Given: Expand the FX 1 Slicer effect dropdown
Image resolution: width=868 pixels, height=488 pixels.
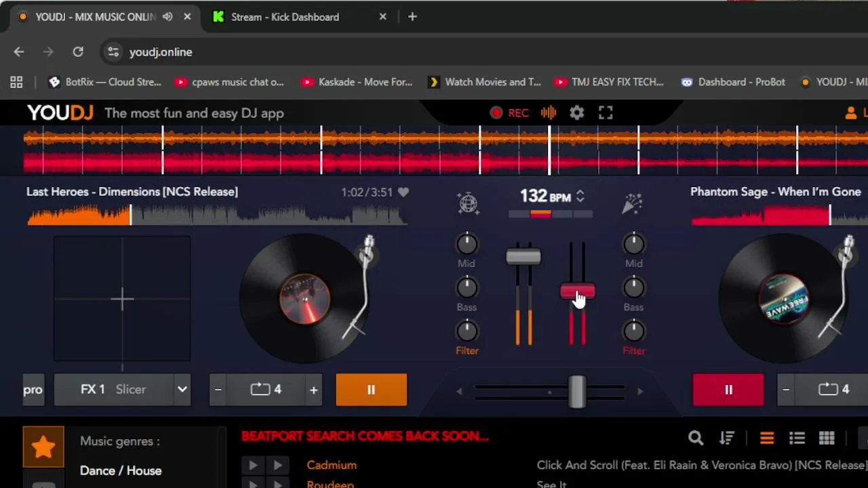Looking at the screenshot, I should pyautogui.click(x=182, y=390).
